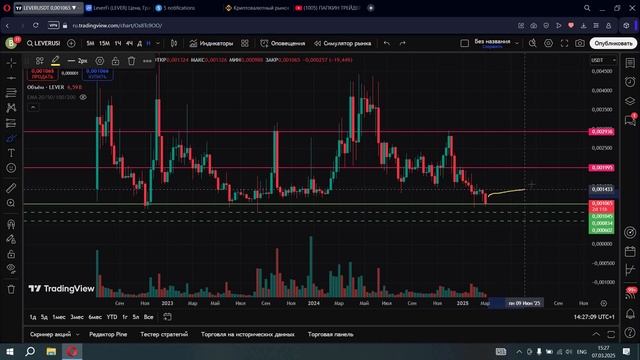Screen dimensions: 640x360
Task: Select the ruler measure tool
Action: [11, 188]
